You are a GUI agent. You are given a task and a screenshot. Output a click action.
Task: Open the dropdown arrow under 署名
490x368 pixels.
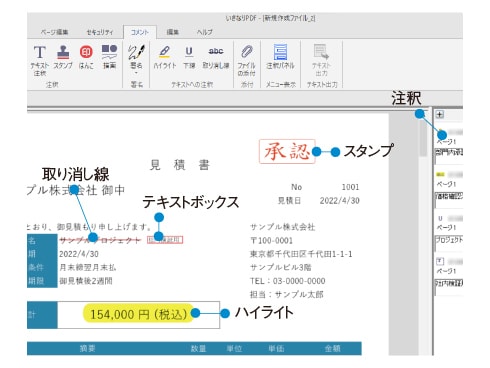(x=136, y=73)
